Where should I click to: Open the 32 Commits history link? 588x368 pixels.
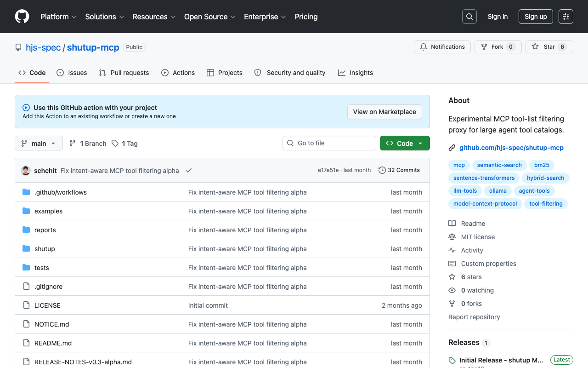click(x=399, y=170)
